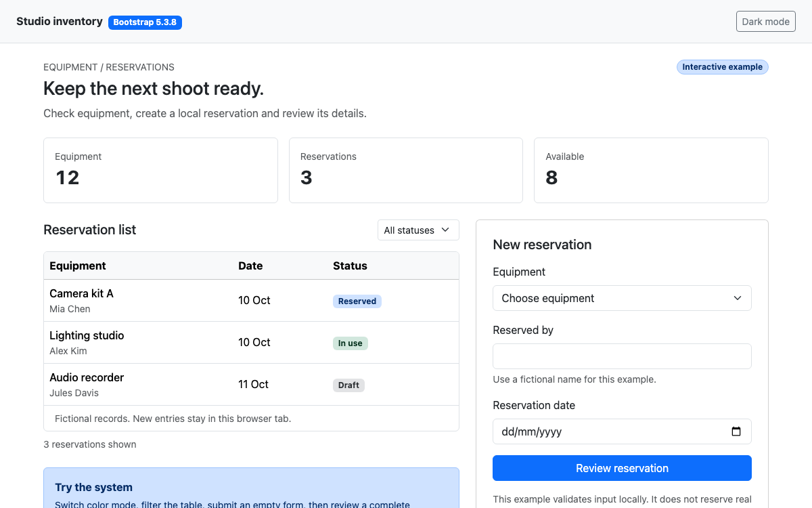Click the Keep the next shoot ready heading
Screen dimensions: 812x508
coord(154,89)
